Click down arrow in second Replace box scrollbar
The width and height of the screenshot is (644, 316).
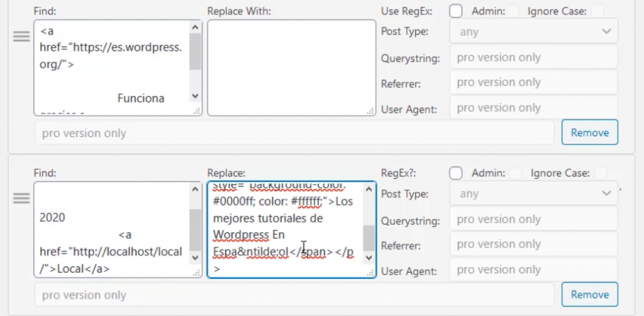369,258
